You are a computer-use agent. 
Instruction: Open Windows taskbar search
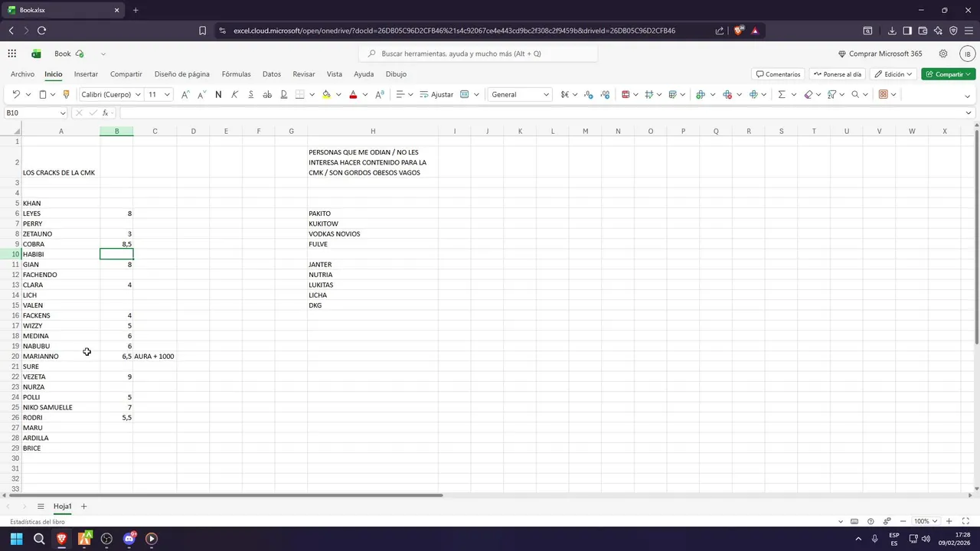click(x=39, y=539)
